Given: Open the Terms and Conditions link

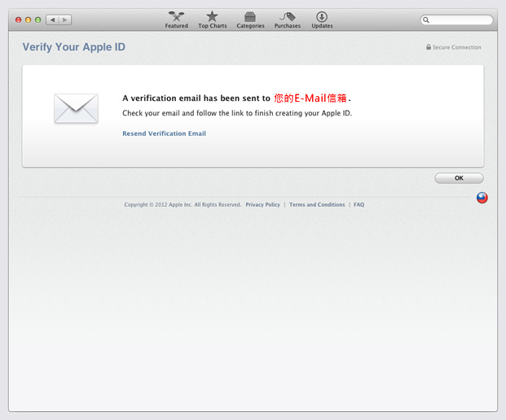Looking at the screenshot, I should 317,204.
